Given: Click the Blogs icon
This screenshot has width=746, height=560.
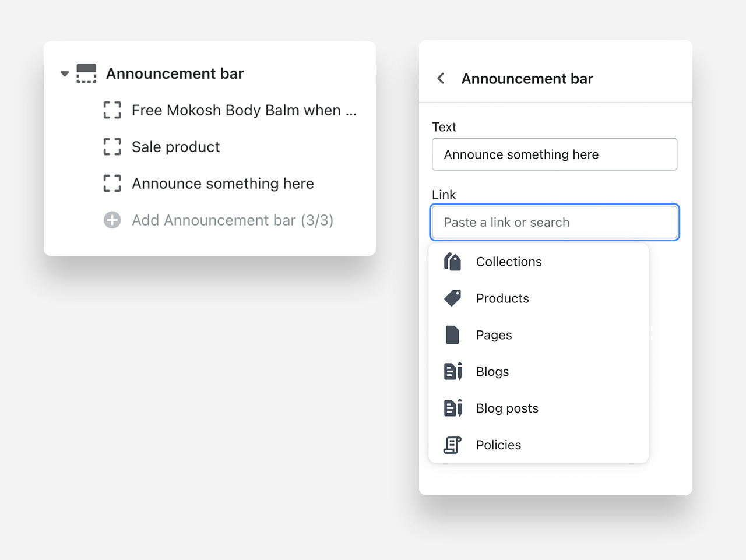Looking at the screenshot, I should pyautogui.click(x=453, y=372).
